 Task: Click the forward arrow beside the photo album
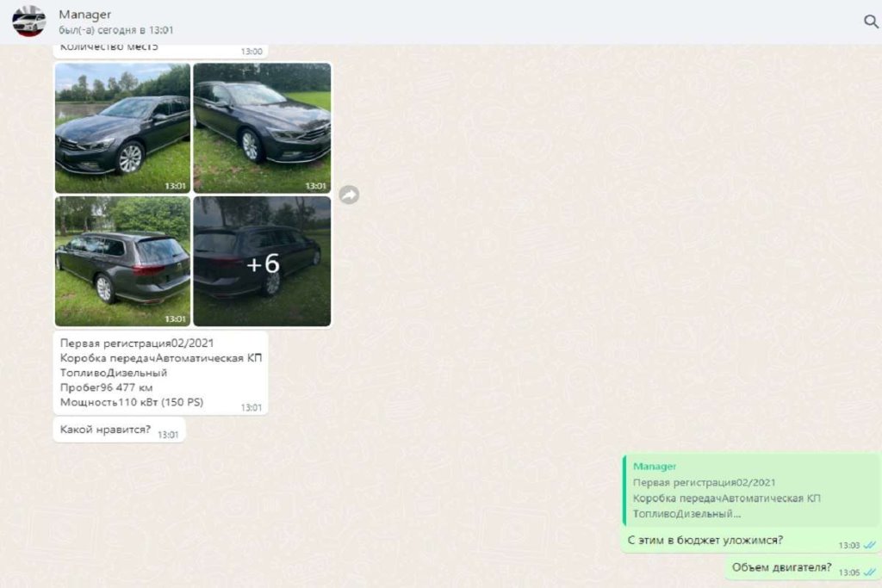pyautogui.click(x=349, y=195)
